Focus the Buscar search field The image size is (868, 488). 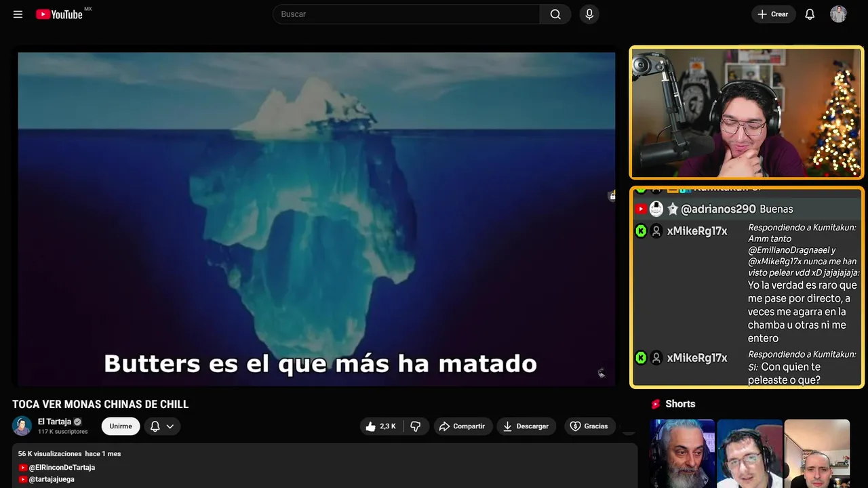click(x=406, y=14)
